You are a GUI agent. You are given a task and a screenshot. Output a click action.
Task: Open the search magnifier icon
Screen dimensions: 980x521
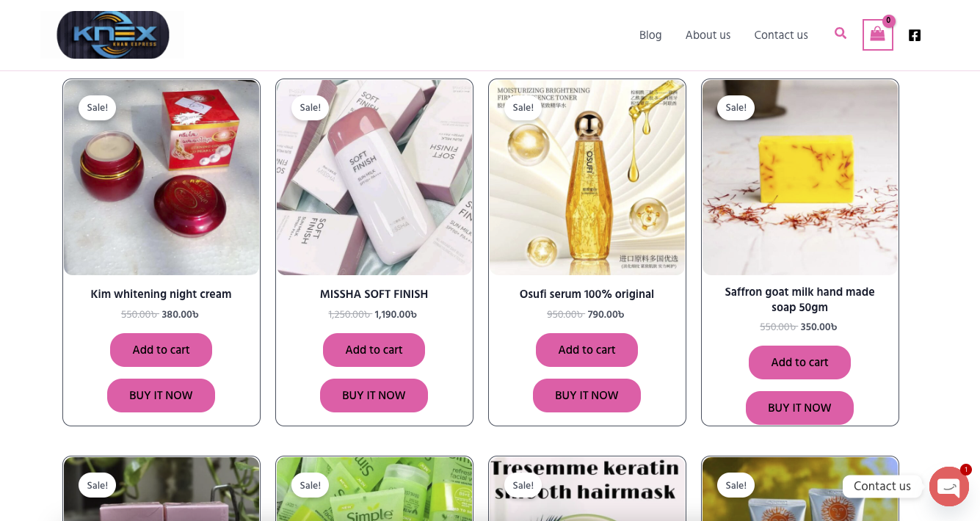(x=841, y=33)
